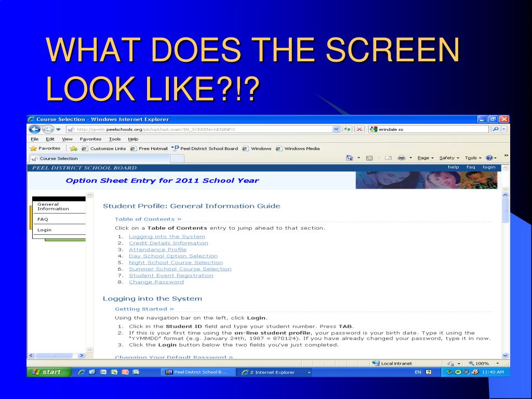The image size is (532, 399).
Task: Select the Course Selection tab
Action: pos(98,158)
